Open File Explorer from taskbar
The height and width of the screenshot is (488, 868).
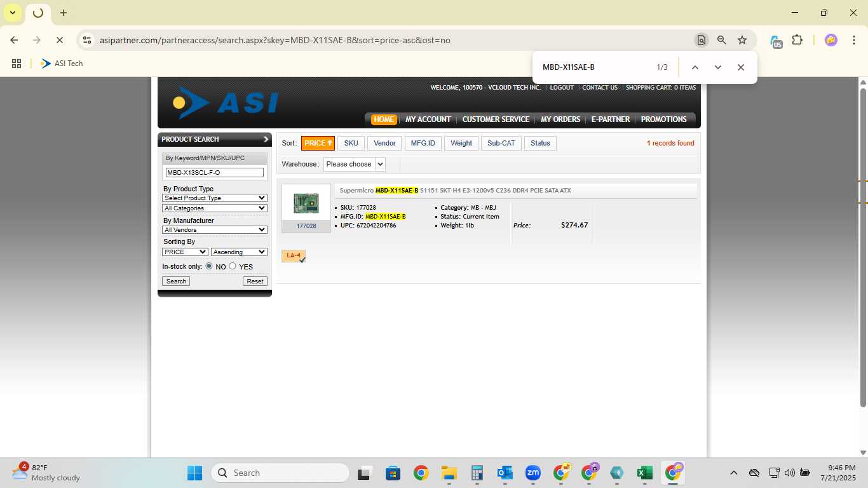(x=449, y=473)
